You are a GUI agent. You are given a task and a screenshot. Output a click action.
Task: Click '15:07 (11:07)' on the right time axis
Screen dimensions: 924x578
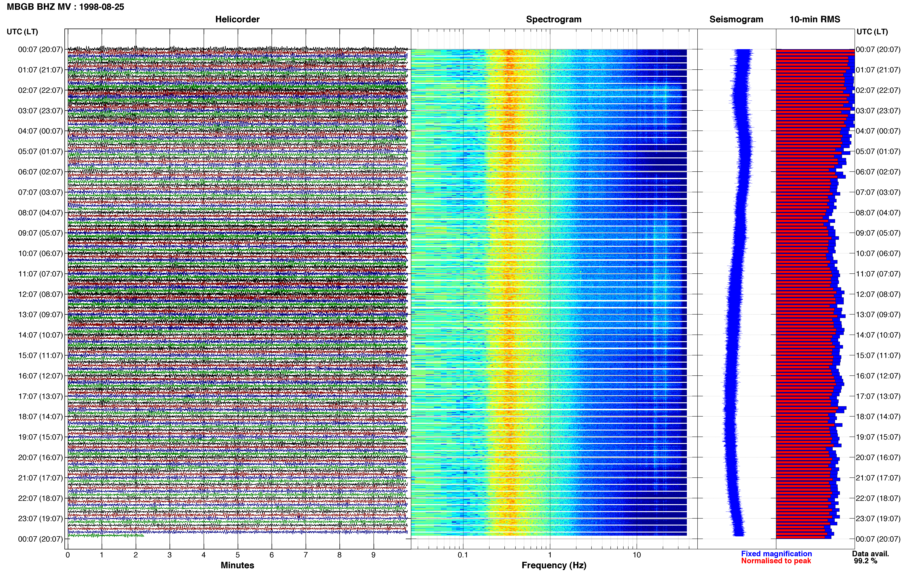pyautogui.click(x=878, y=356)
